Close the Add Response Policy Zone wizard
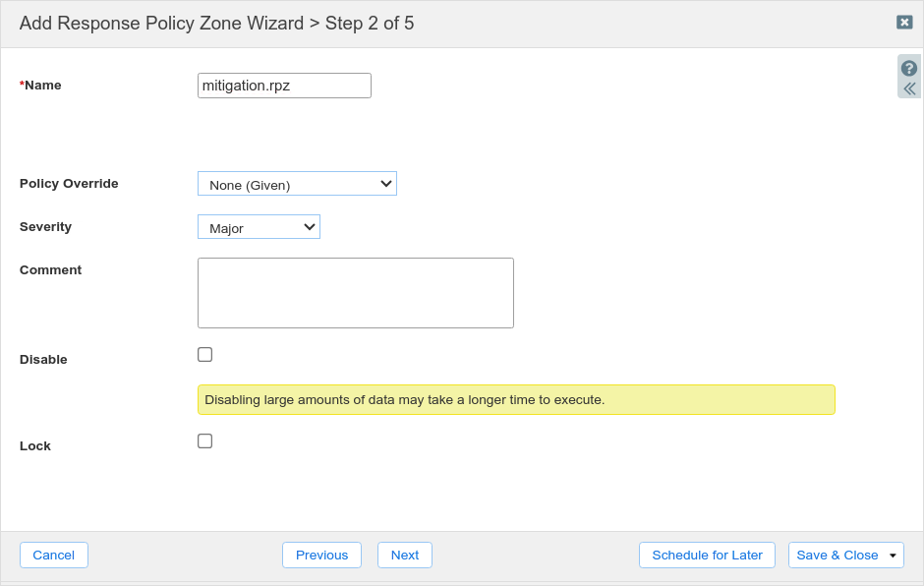This screenshot has height=586, width=924. pos(904,23)
